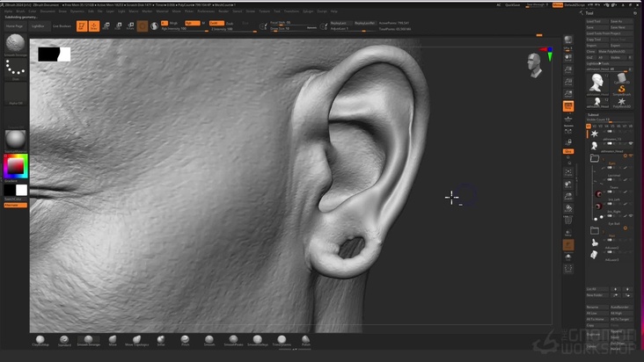Toggle the orange Frame button in right shelf
This screenshot has height=362, width=644.
pyautogui.click(x=568, y=105)
